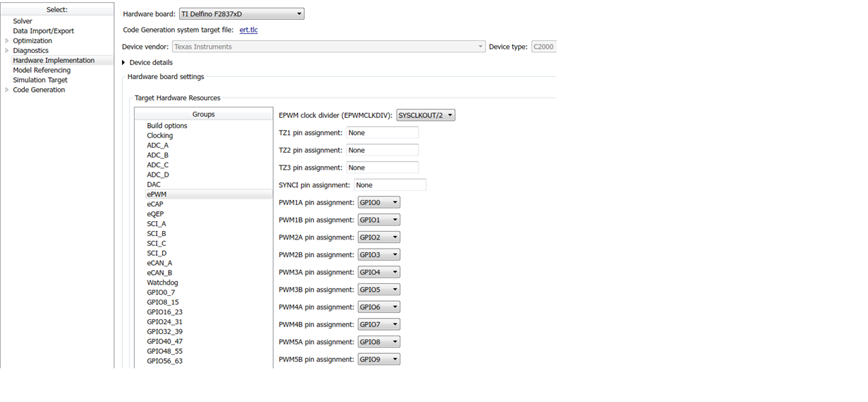Select the GPIO24_31 group
868x402 pixels.
click(164, 322)
